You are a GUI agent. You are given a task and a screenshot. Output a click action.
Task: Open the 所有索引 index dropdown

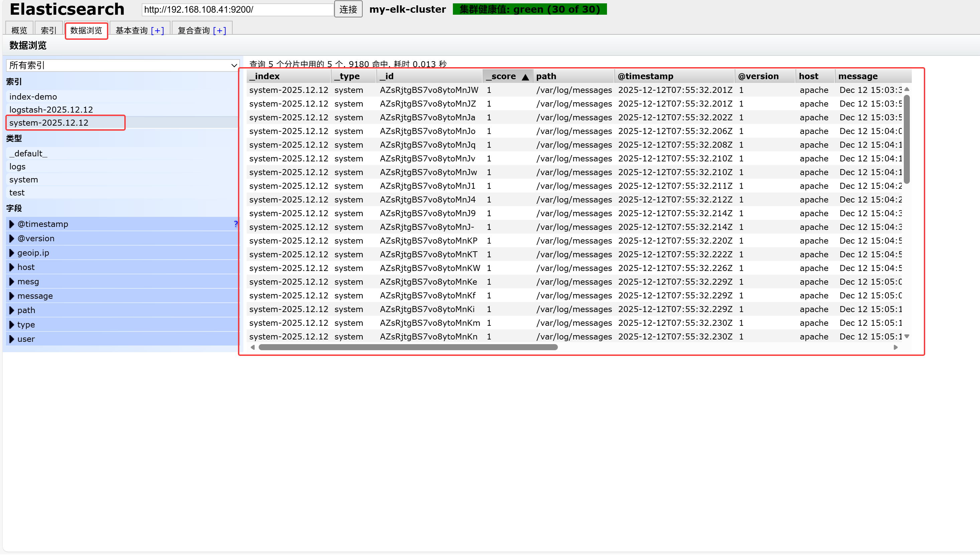tap(122, 65)
